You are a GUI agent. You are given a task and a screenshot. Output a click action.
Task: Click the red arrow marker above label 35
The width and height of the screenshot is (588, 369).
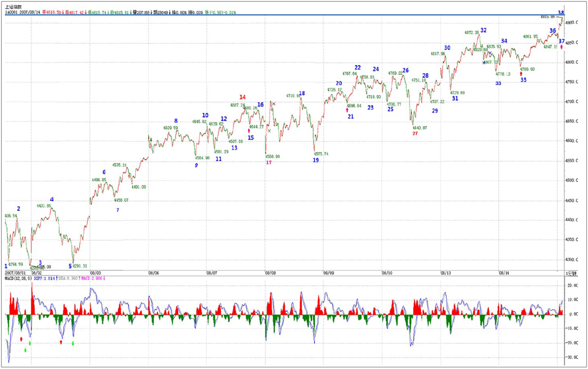[521, 73]
